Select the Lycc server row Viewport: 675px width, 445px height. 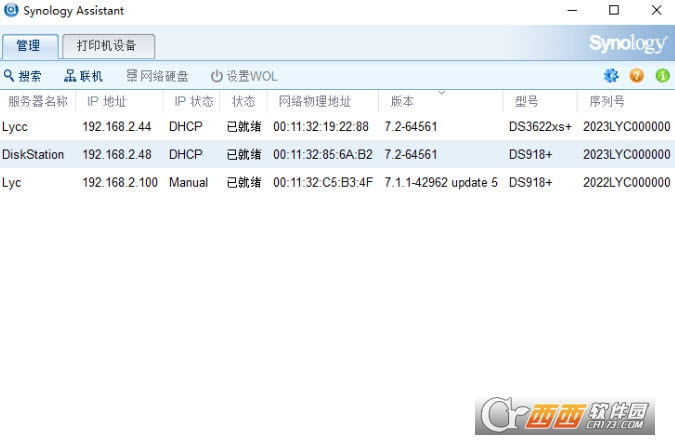[337, 127]
